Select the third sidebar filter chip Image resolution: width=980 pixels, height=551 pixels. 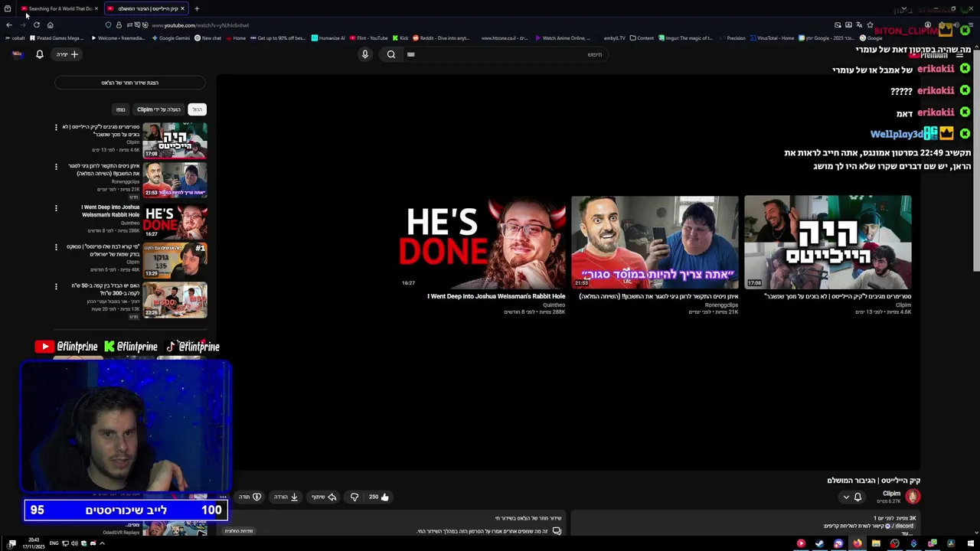(120, 109)
